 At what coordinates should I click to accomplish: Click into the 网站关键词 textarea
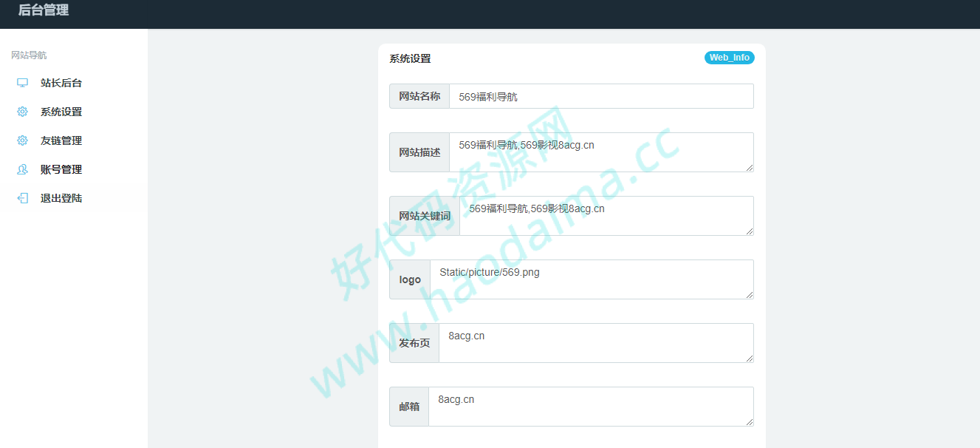click(606, 216)
